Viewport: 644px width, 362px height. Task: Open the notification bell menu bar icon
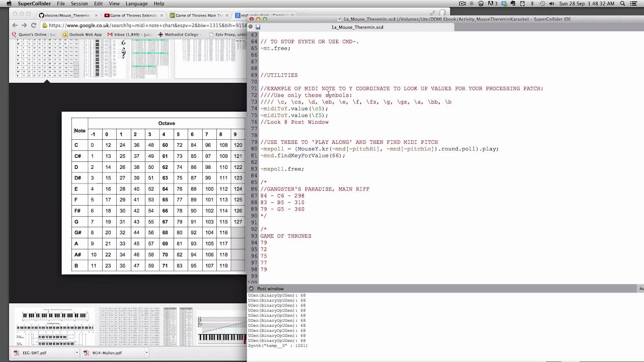point(472,4)
